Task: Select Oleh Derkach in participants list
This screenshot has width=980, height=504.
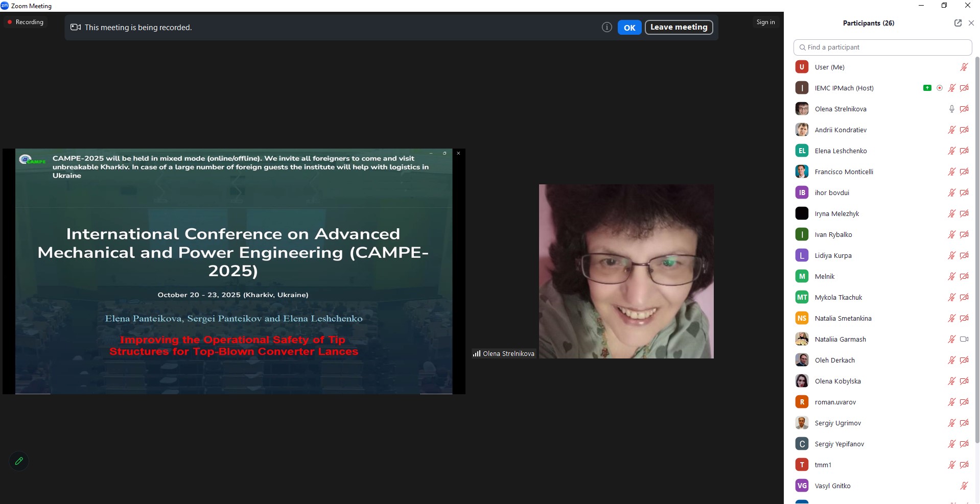Action: [x=834, y=361]
